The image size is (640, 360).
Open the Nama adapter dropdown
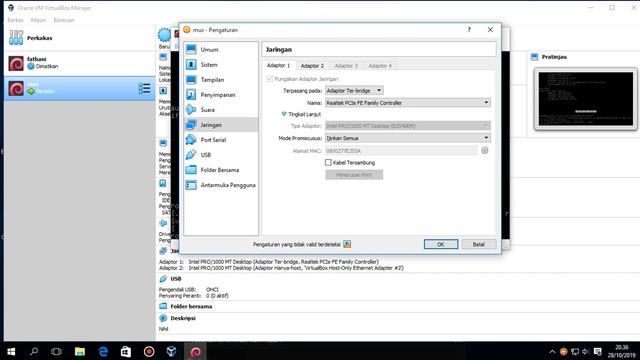click(408, 103)
